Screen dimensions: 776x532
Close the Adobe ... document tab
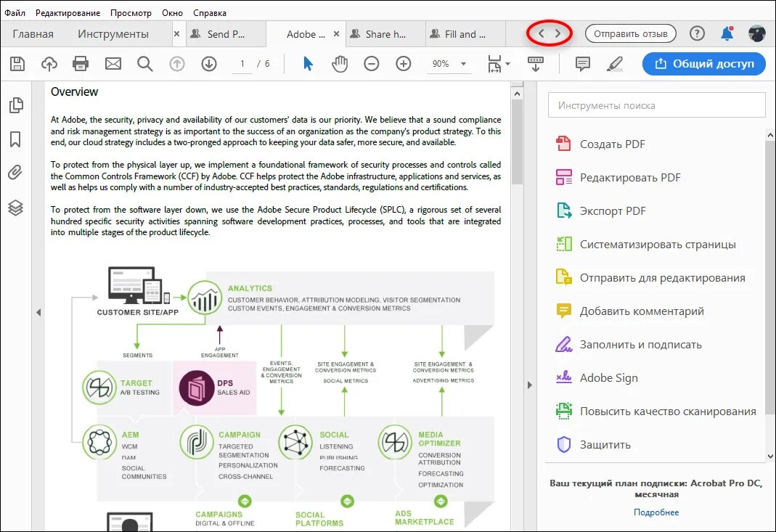tap(337, 33)
